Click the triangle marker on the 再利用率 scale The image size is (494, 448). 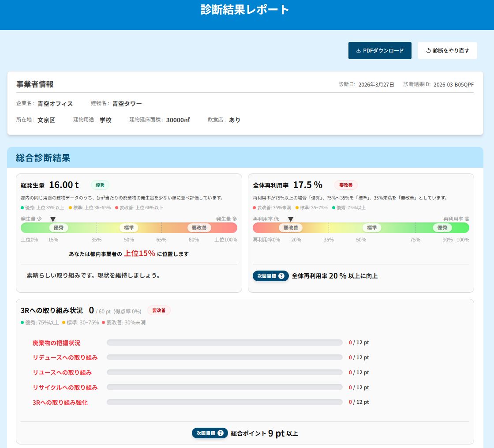[291, 219]
